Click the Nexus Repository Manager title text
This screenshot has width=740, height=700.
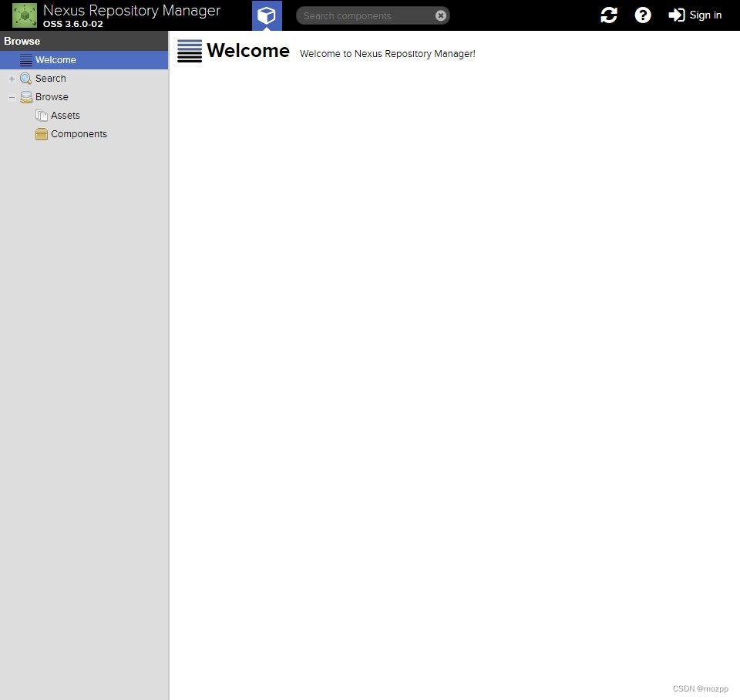(132, 10)
